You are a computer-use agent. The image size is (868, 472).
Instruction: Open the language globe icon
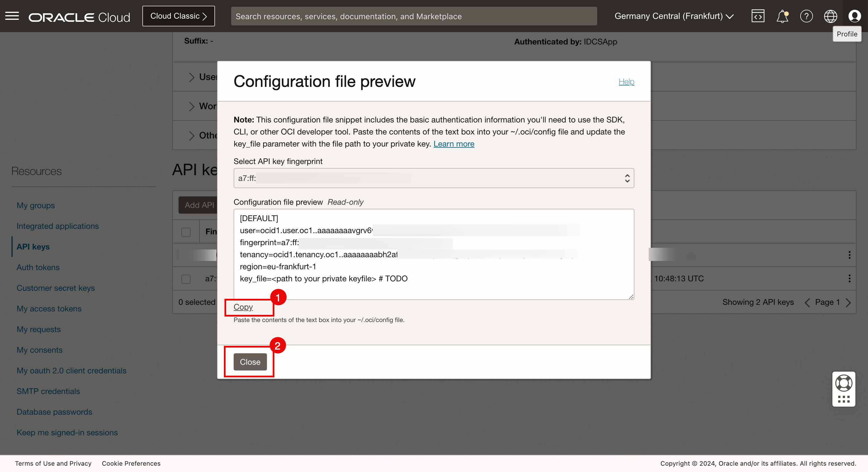(x=830, y=16)
